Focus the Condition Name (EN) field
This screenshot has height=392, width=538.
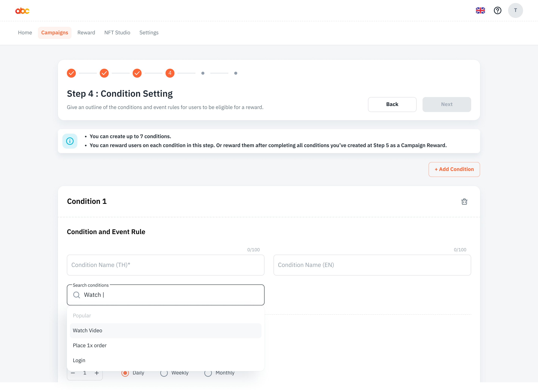point(372,265)
